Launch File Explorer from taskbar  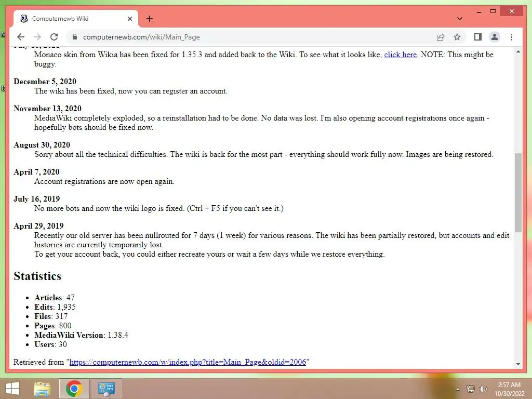pos(42,389)
